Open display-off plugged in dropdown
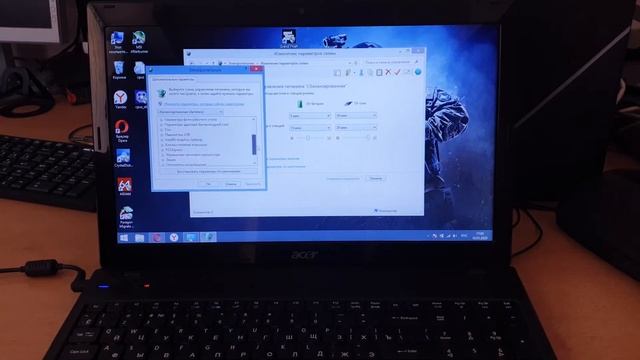 point(356,116)
